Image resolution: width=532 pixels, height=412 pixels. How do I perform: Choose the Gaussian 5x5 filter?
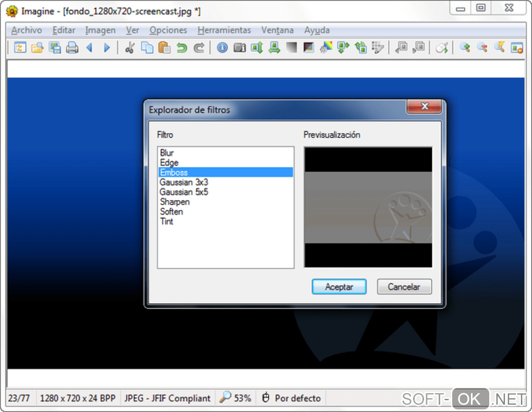pyautogui.click(x=225, y=192)
